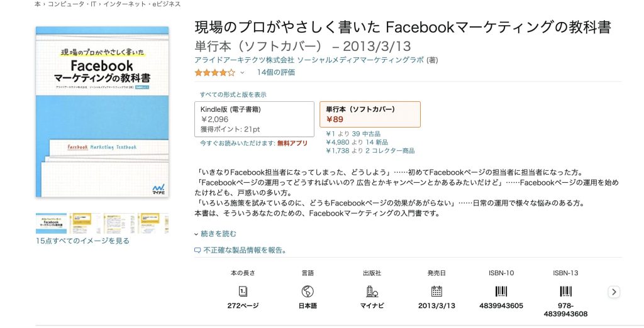
Task: Open 15点すべてのイメージを見る link
Action: tap(82, 241)
